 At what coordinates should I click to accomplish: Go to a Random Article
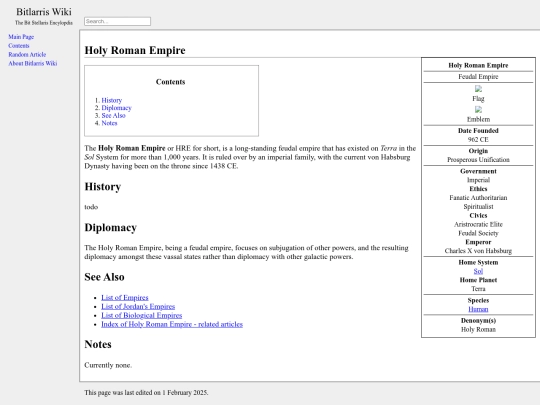click(27, 54)
